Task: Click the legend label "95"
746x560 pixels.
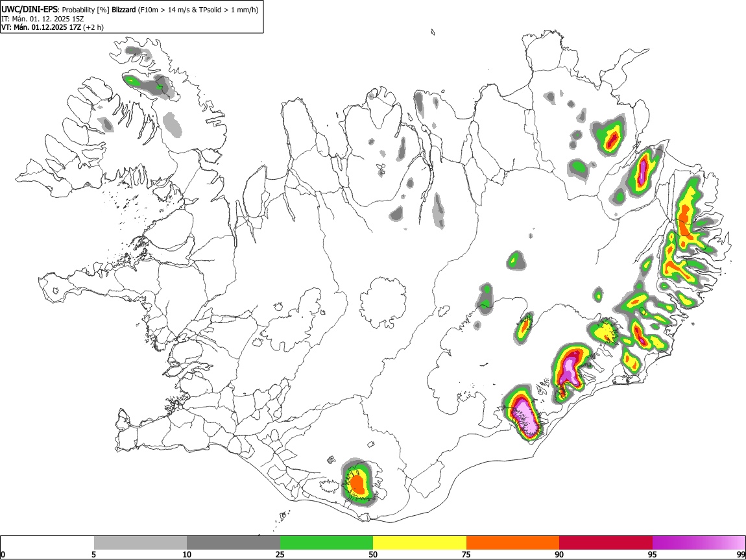Action: [x=653, y=554]
